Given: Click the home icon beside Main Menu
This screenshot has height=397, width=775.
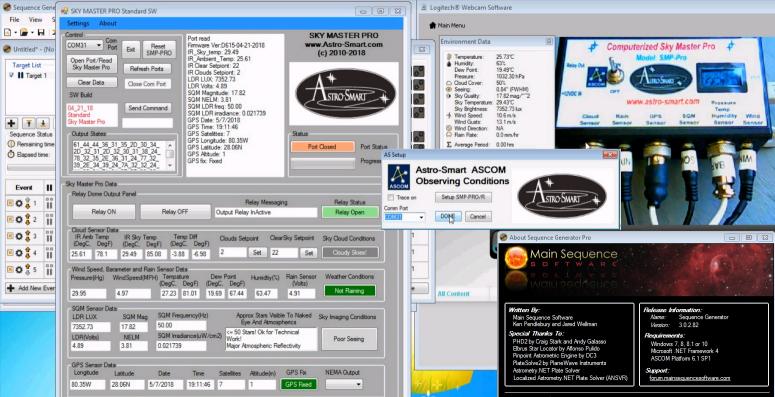Looking at the screenshot, I should click(x=433, y=25).
